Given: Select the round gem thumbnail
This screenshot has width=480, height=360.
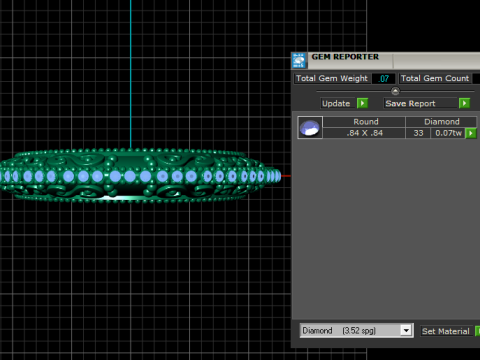Looking at the screenshot, I should [x=310, y=128].
